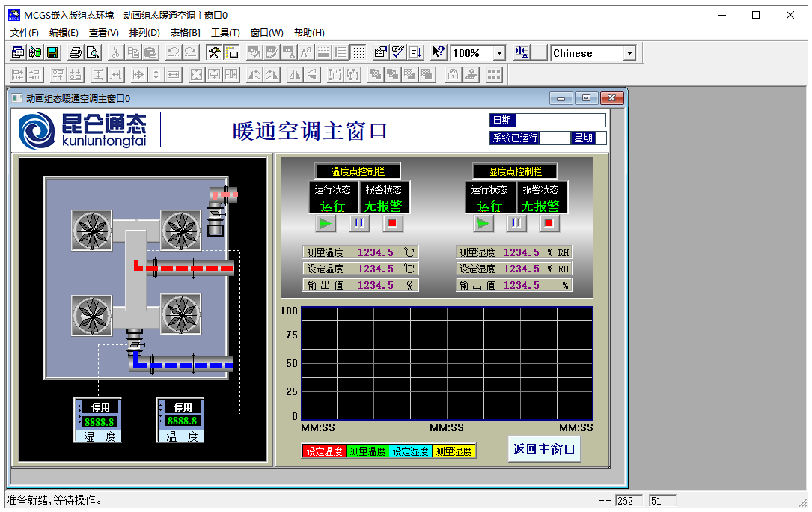Open the 窗口(W) menu
Image resolution: width=812 pixels, height=512 pixels.
coord(266,33)
